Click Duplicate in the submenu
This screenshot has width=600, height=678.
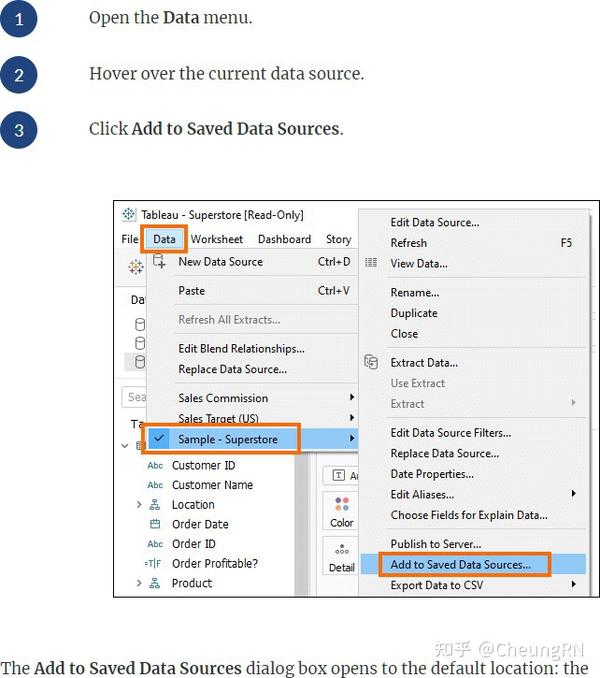click(473, 313)
